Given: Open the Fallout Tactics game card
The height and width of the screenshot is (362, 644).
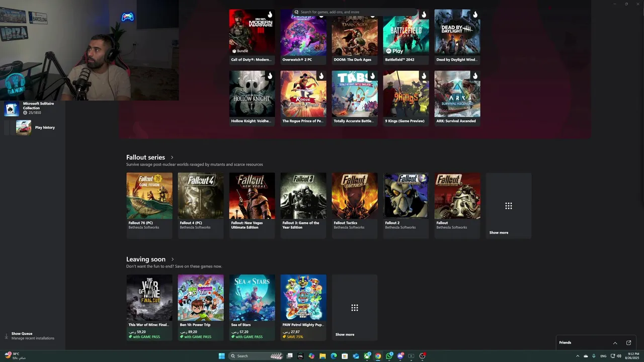Looking at the screenshot, I should 355,205.
